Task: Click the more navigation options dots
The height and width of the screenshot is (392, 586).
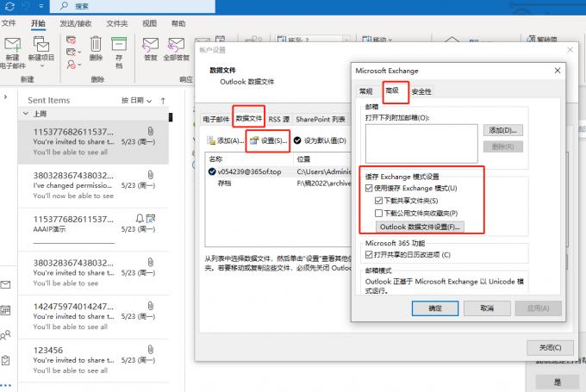Action: (x=6, y=385)
